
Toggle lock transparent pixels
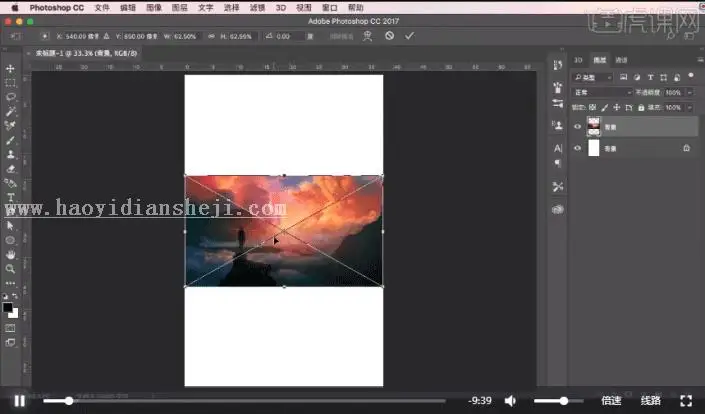click(x=593, y=107)
